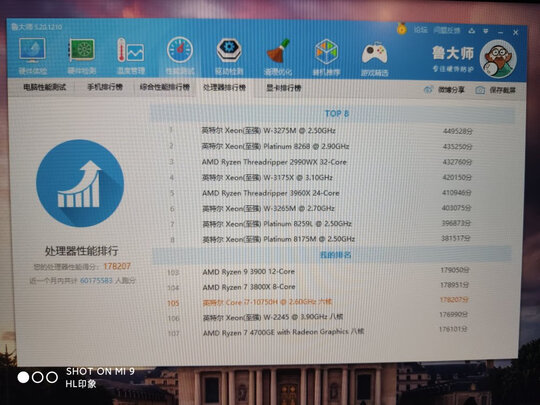Click processor score value 178207

point(117,266)
